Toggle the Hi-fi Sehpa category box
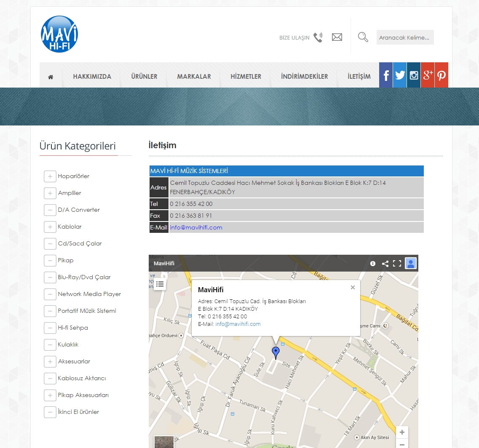 pos(50,328)
